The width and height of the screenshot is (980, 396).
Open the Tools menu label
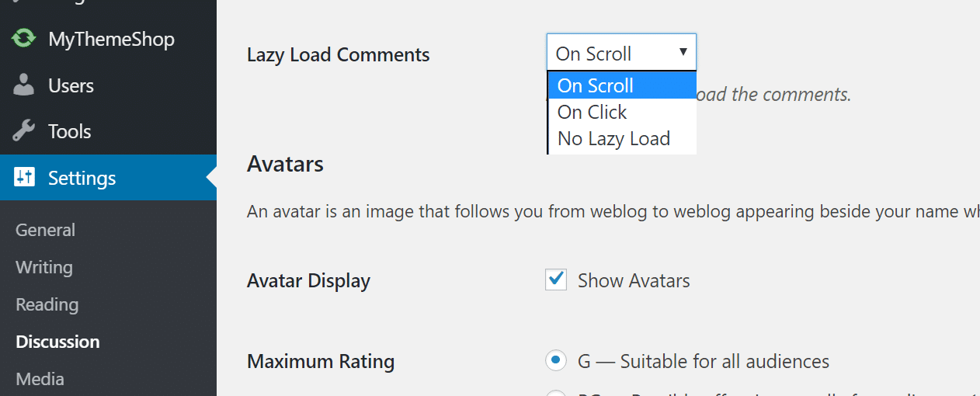[70, 131]
